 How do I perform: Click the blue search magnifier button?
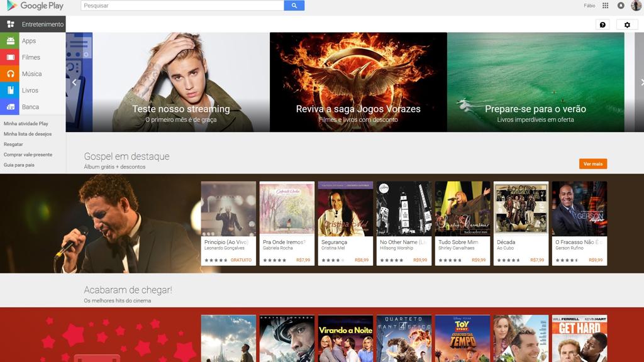[294, 6]
